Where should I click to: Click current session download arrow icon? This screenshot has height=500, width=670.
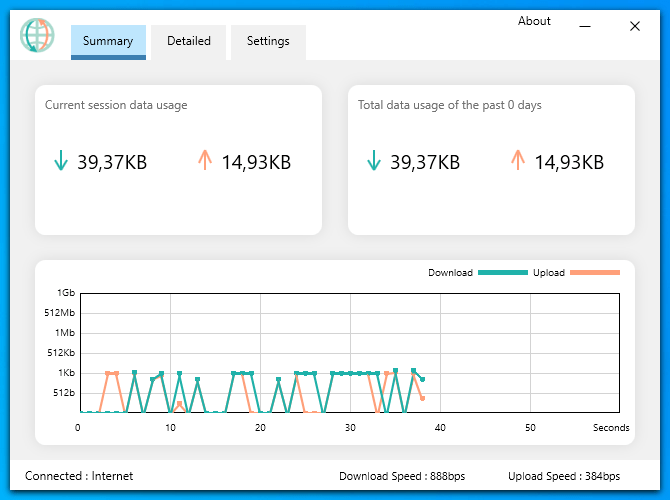[x=61, y=161]
